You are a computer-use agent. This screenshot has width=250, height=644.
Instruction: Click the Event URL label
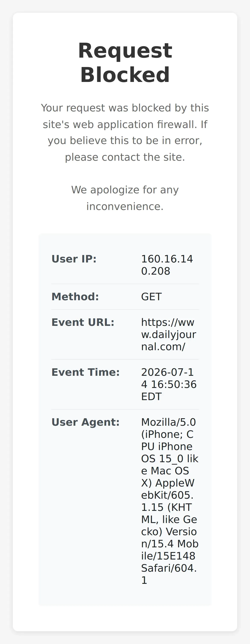[x=83, y=322]
